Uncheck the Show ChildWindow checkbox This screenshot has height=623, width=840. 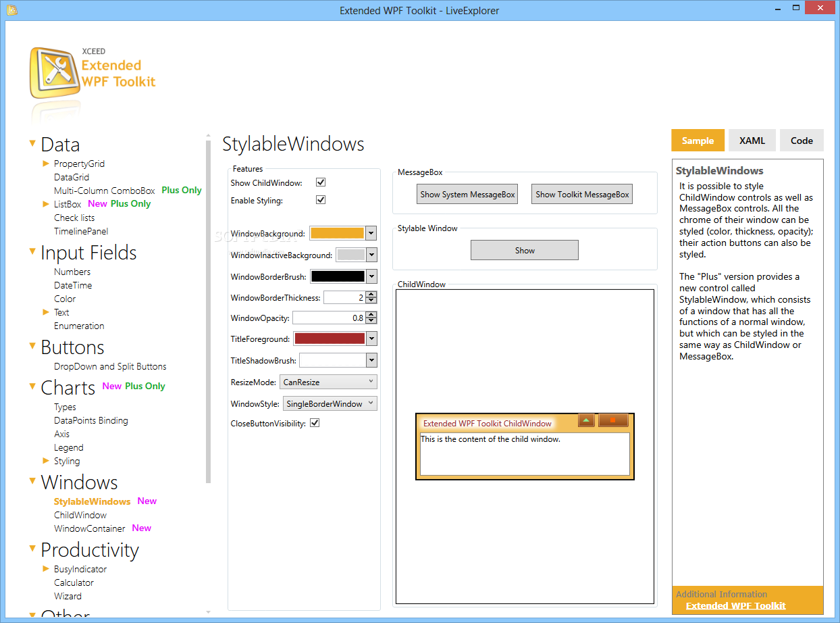[321, 182]
